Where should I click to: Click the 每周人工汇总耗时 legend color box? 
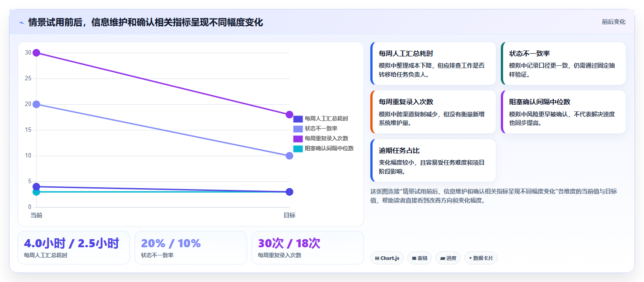point(298,119)
